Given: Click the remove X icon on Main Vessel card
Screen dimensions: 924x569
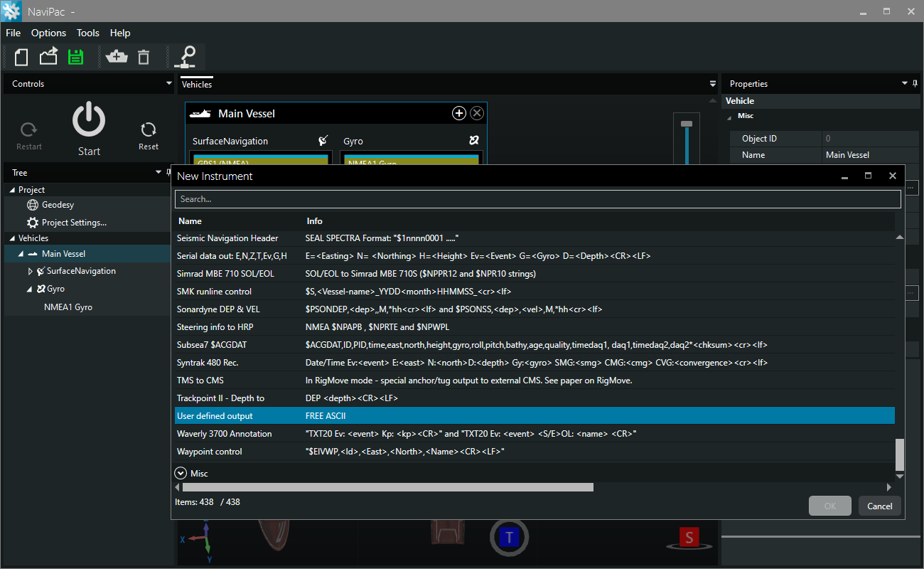Looking at the screenshot, I should [x=477, y=113].
